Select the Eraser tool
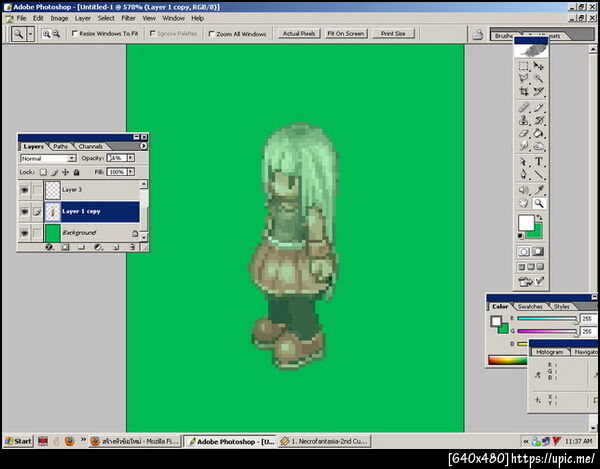This screenshot has width=600, height=469. click(523, 133)
